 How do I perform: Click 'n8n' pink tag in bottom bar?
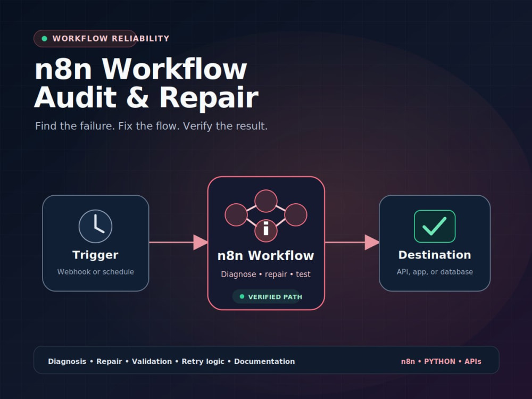(x=408, y=361)
